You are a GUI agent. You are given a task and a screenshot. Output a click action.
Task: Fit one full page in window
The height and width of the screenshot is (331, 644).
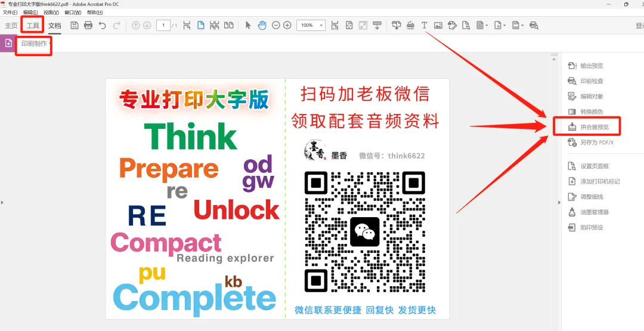[349, 26]
